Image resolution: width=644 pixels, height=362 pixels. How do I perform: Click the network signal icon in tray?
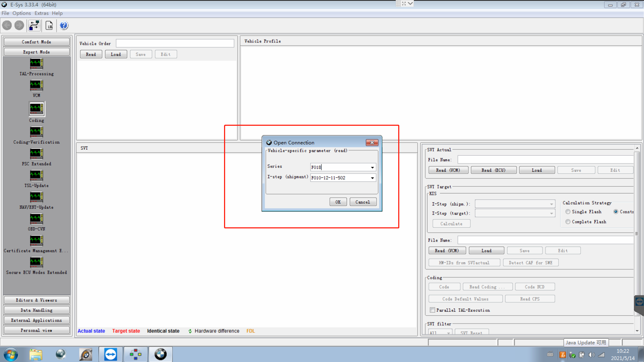(x=601, y=355)
